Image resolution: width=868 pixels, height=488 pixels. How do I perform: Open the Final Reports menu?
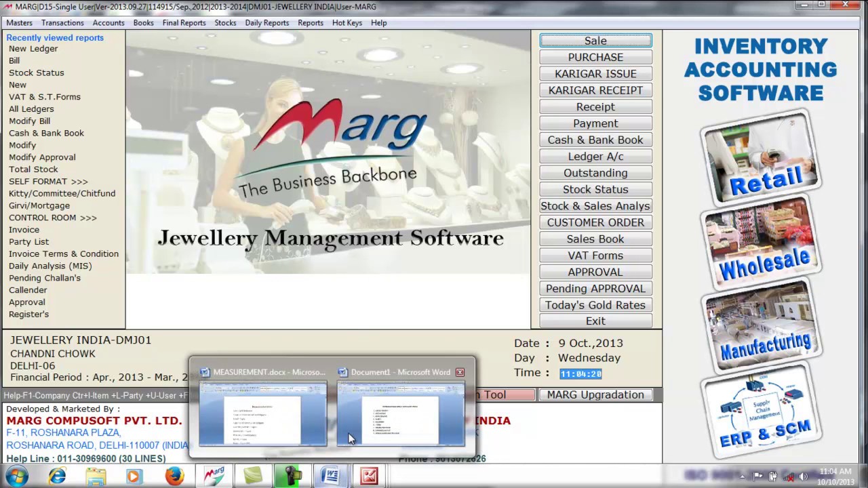[x=184, y=23]
